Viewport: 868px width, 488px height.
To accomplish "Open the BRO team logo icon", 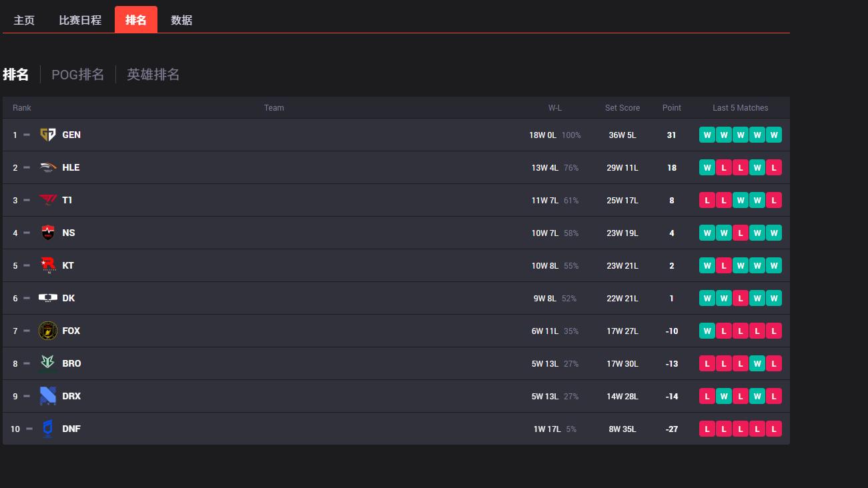I will tap(48, 363).
